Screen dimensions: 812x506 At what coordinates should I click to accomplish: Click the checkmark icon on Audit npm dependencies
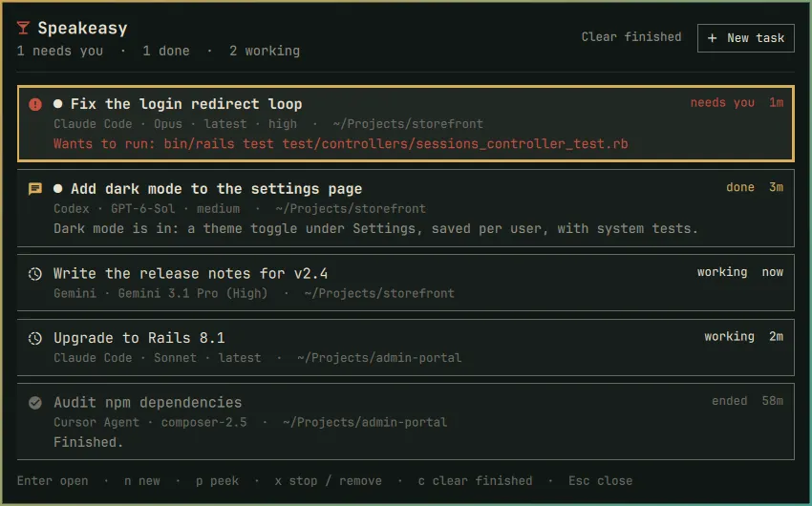35,403
